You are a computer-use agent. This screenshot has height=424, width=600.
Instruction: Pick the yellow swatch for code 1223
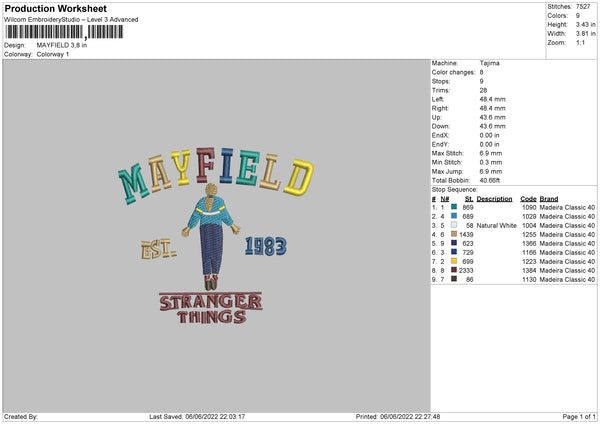point(454,261)
